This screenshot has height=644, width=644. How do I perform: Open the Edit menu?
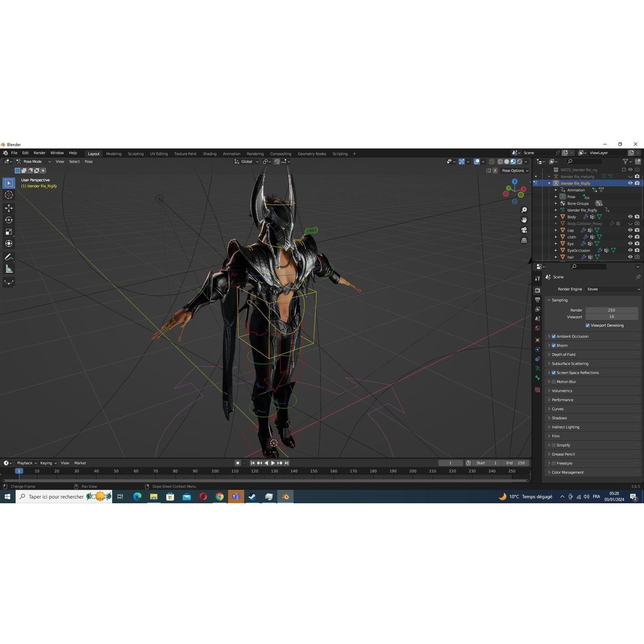(26, 153)
